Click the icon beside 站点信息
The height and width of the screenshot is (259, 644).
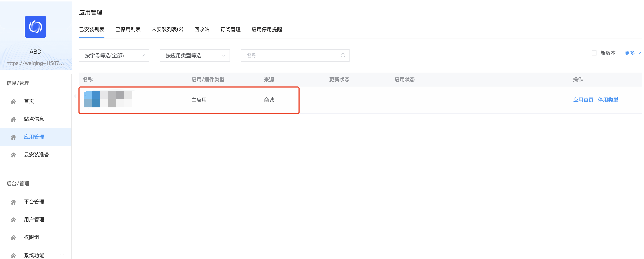13,119
